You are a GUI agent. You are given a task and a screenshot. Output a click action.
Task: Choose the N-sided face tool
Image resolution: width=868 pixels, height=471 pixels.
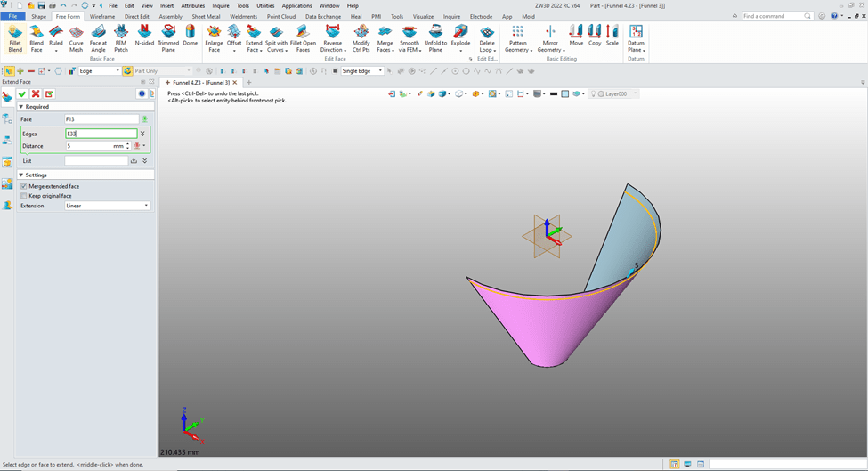pos(144,36)
